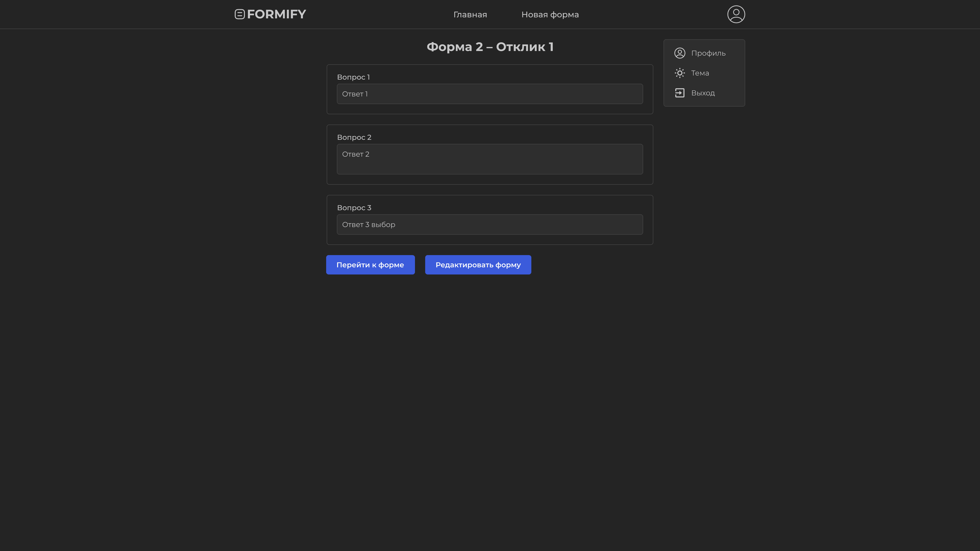
Task: Click the Вопрос 1 label
Action: (x=353, y=77)
